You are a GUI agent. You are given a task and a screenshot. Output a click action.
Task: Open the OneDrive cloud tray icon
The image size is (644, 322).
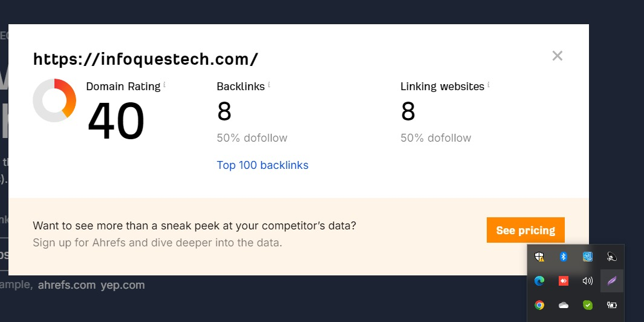pyautogui.click(x=564, y=305)
